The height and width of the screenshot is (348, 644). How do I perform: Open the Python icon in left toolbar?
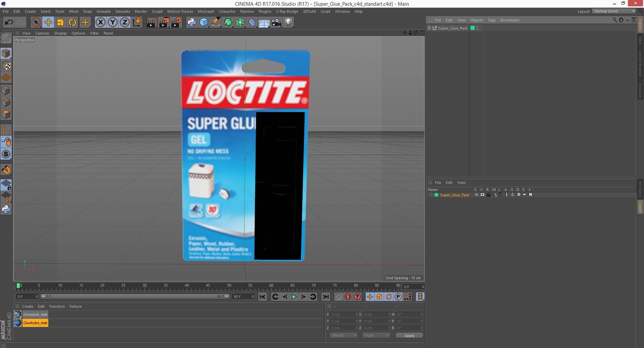(6, 209)
